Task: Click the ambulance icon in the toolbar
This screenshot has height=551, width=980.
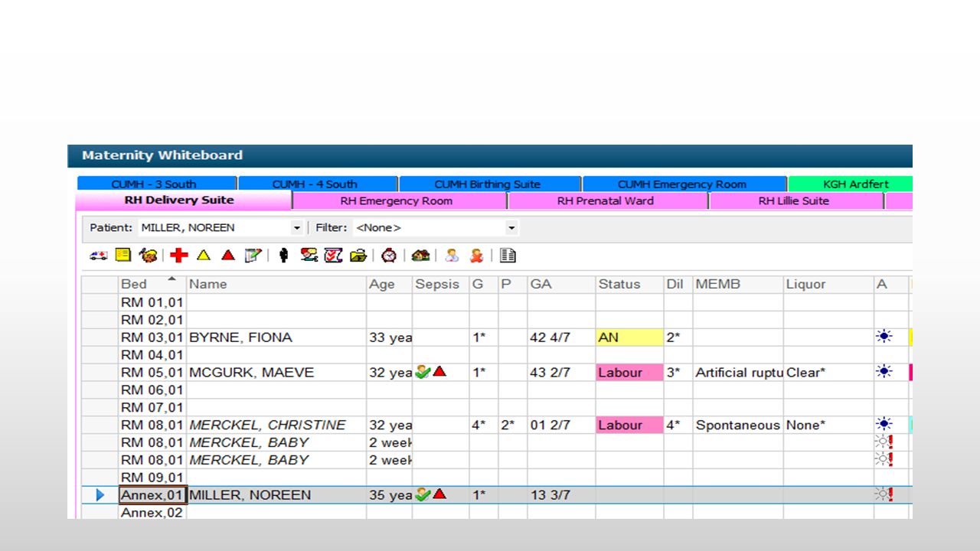Action: (98, 256)
